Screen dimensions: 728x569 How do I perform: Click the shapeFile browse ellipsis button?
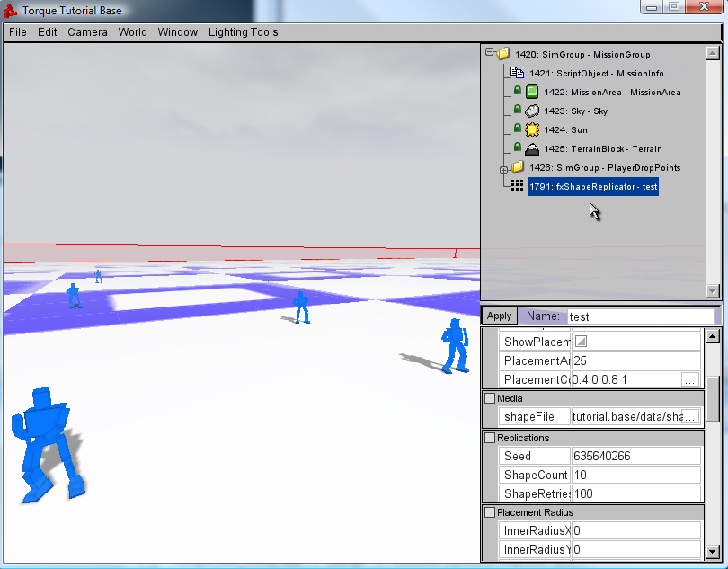(x=689, y=417)
